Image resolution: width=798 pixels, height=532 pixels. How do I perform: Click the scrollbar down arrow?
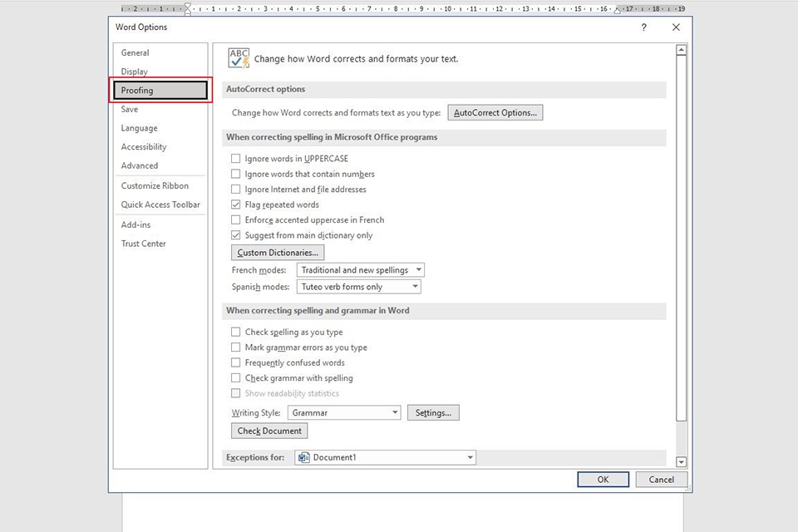pyautogui.click(x=681, y=461)
